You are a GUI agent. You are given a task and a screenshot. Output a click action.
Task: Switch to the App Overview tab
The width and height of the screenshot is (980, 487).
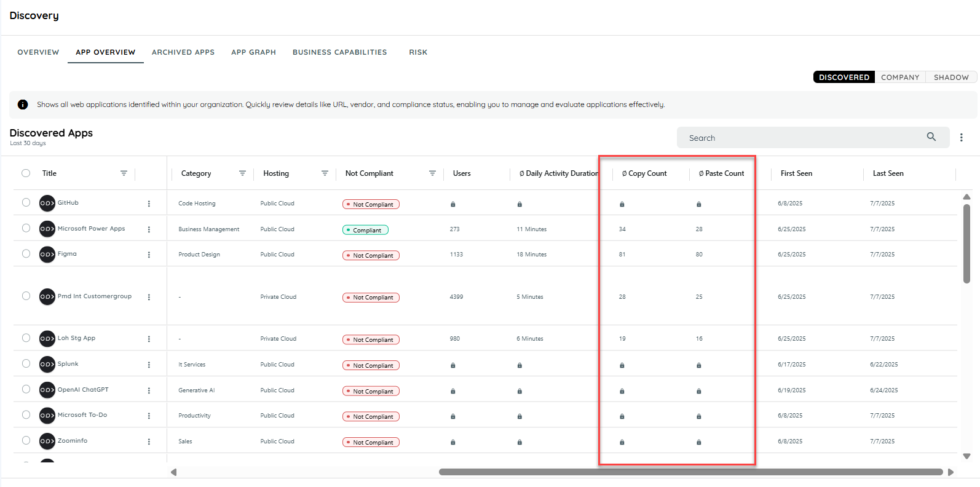click(106, 52)
